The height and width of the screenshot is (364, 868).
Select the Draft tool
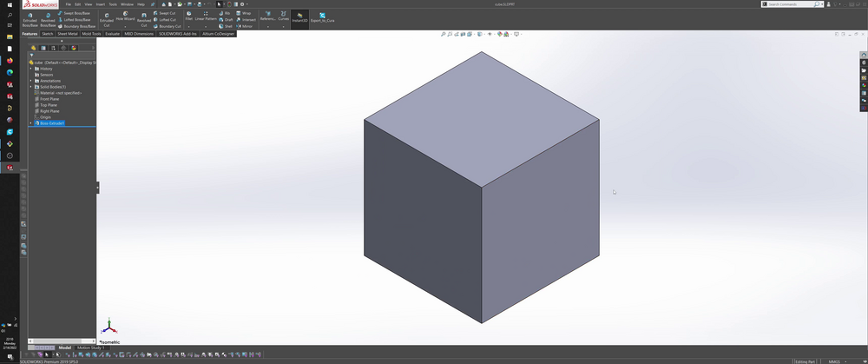[226, 19]
